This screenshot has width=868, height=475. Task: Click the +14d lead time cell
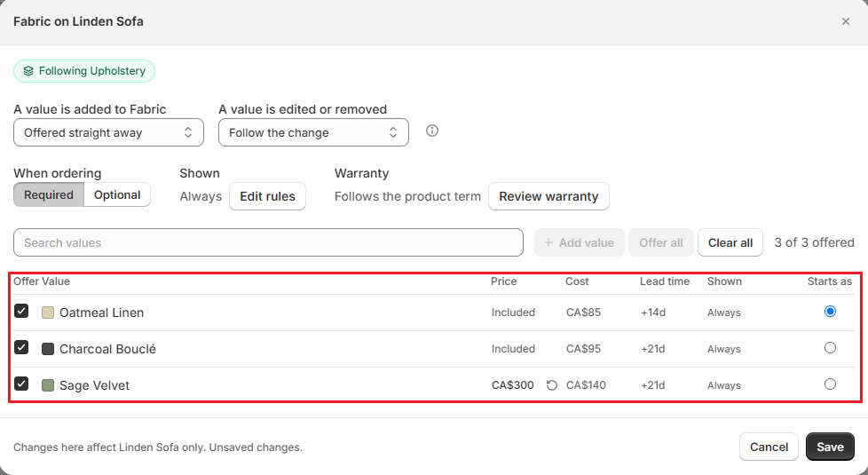click(653, 313)
